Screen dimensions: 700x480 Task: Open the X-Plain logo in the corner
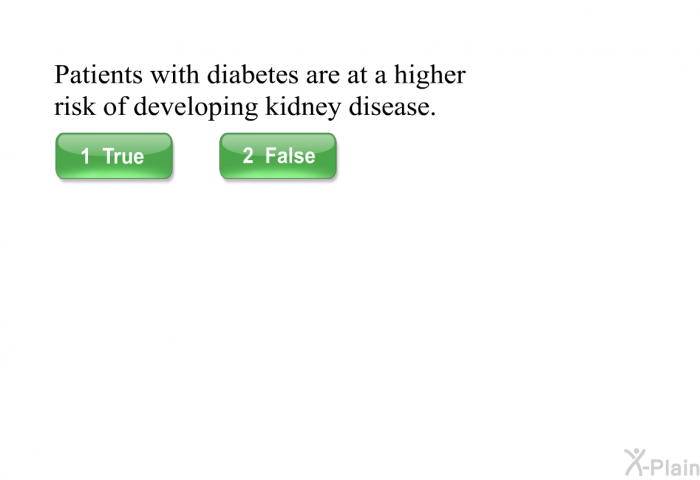pyautogui.click(x=662, y=463)
